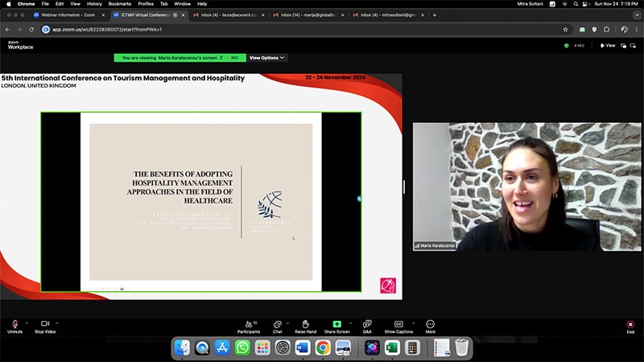This screenshot has width=644, height=362.
Task: Open the Chat panel
Action: tap(277, 324)
